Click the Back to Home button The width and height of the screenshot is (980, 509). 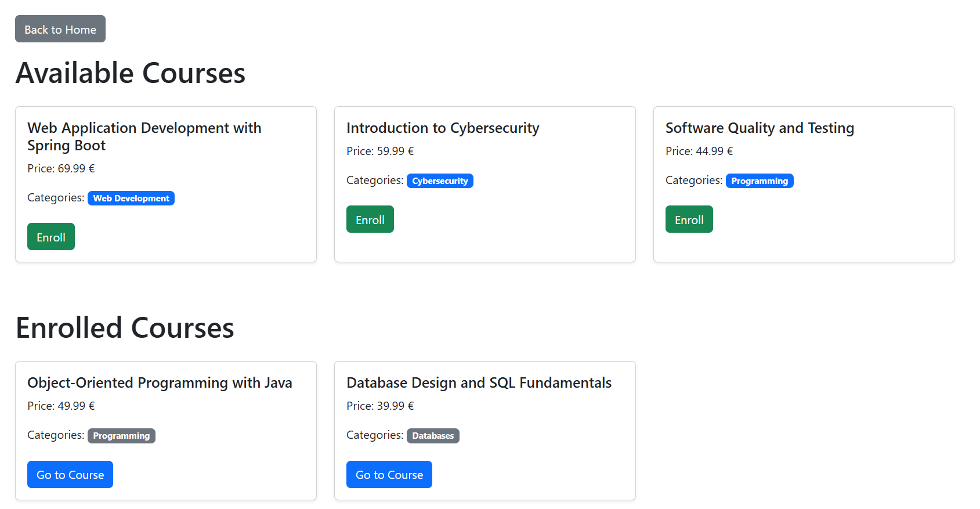[60, 29]
